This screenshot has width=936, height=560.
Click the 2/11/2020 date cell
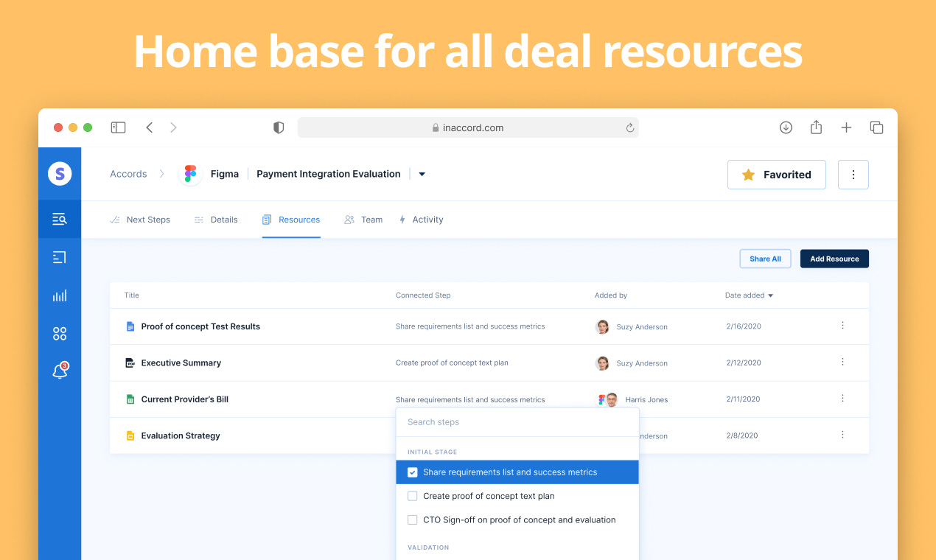click(x=743, y=399)
